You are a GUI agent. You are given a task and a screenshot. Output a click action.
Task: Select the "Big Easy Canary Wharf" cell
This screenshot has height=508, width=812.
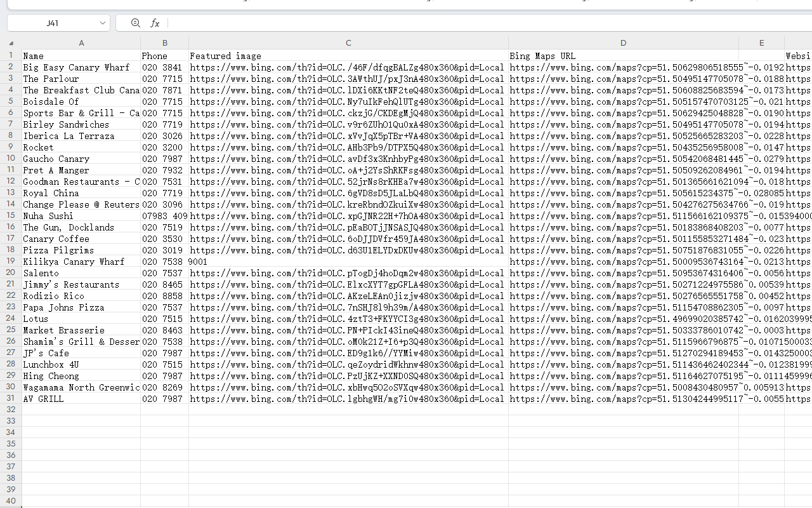click(x=81, y=67)
